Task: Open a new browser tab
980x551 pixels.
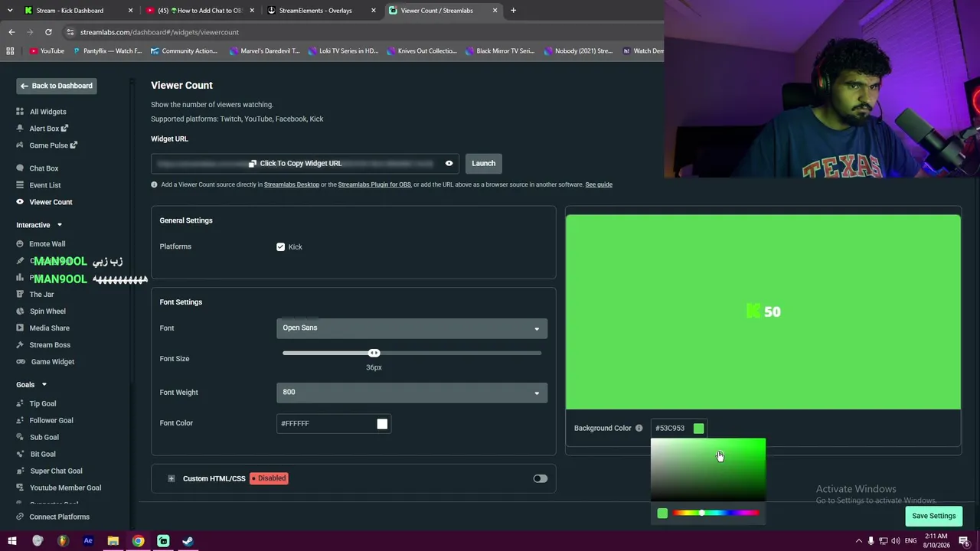Action: 513,11
